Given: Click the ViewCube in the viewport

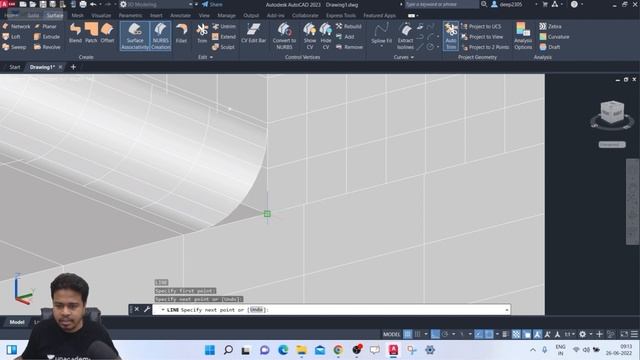Looking at the screenshot, I should [611, 113].
